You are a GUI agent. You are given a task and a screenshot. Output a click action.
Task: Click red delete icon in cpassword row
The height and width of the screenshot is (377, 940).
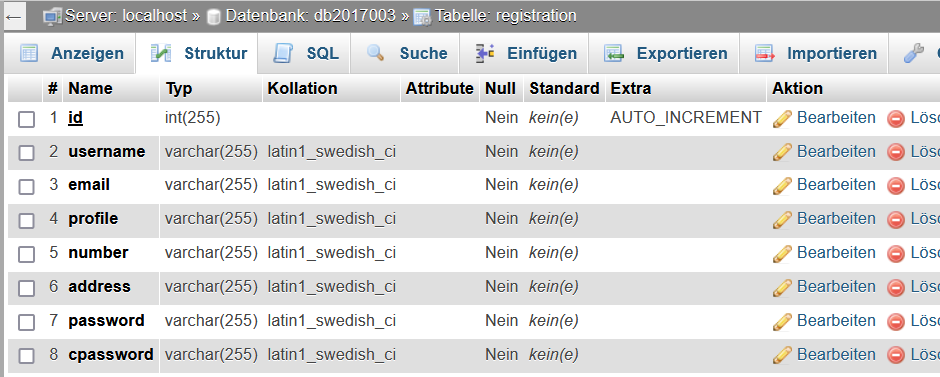896,356
